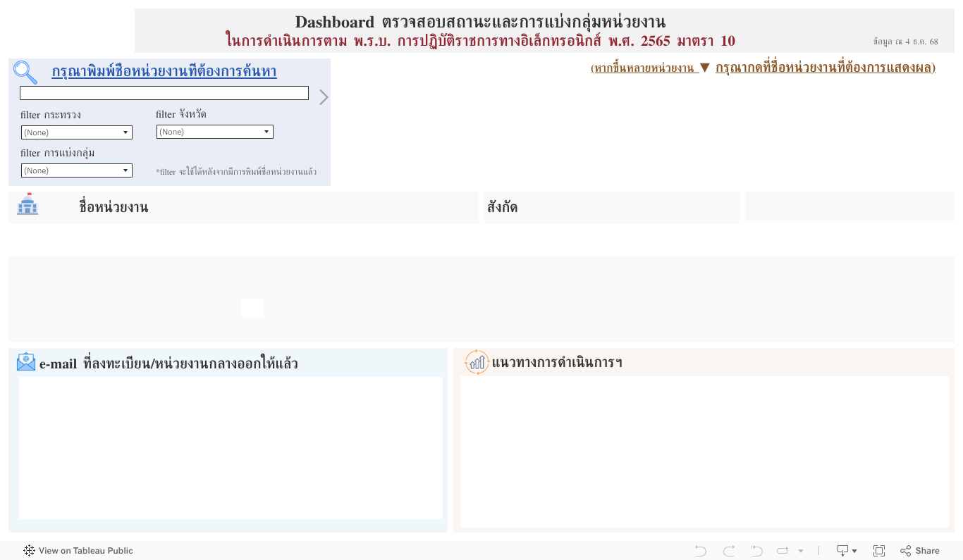The image size is (963, 560).
Task: Open the Download options in the bottom toolbar
Action: 842,550
